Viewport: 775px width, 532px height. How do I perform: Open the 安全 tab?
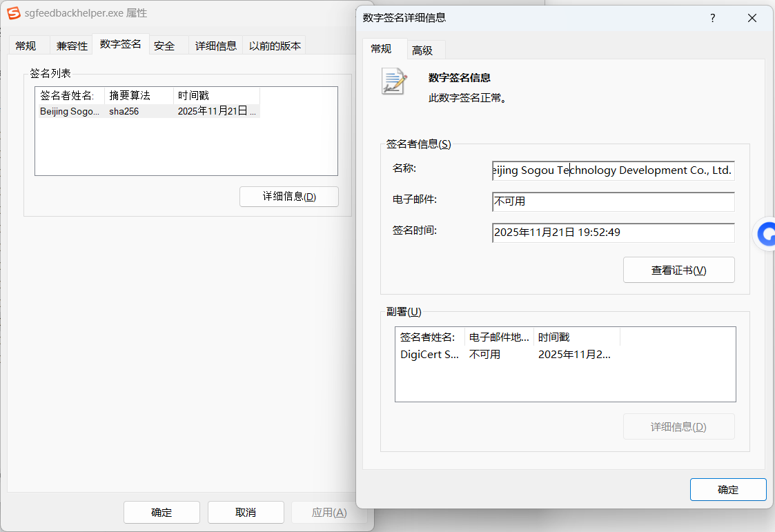point(164,46)
